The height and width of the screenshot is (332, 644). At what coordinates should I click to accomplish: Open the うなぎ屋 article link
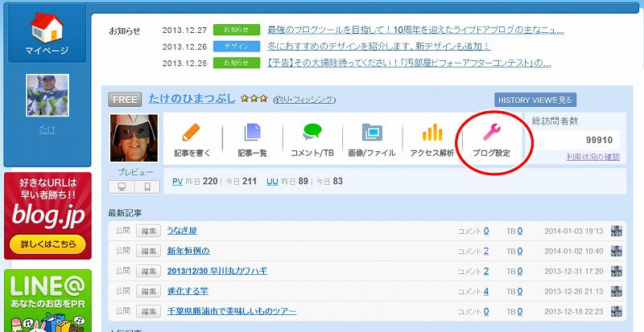182,231
